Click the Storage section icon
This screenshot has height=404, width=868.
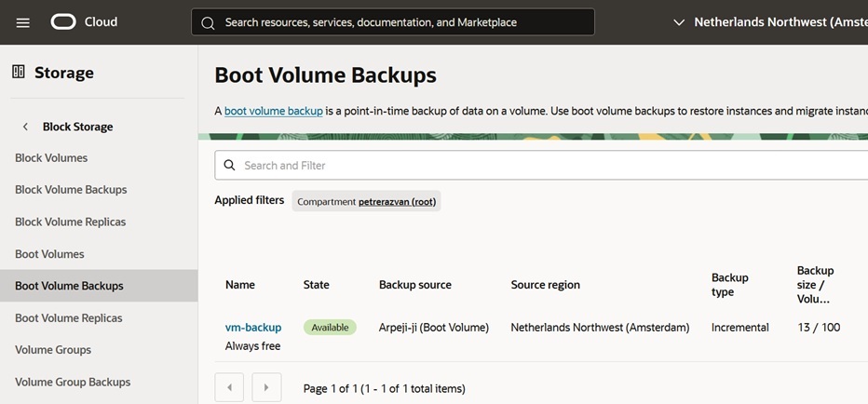pyautogui.click(x=19, y=72)
